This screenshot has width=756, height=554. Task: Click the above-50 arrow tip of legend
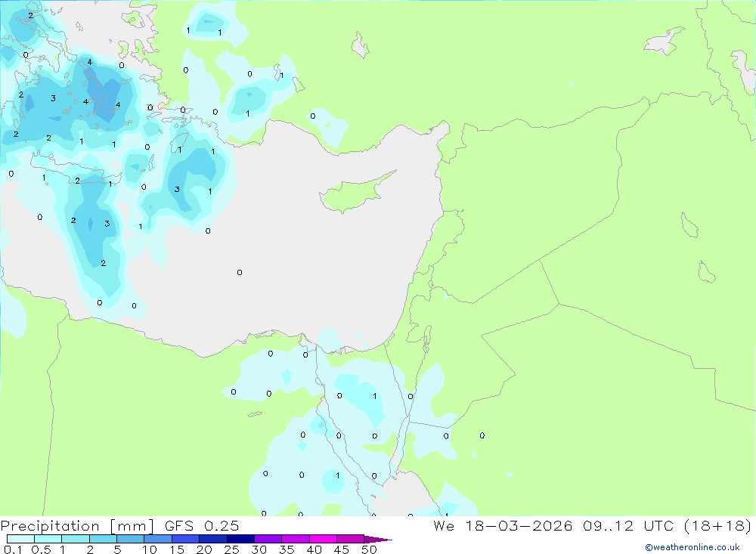pyautogui.click(x=378, y=540)
